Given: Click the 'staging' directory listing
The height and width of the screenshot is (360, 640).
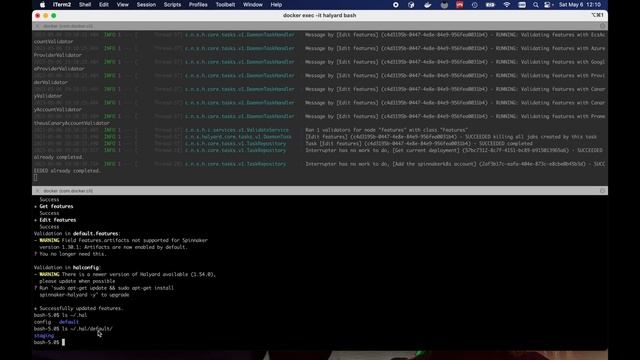Looking at the screenshot, I should coord(44,336).
